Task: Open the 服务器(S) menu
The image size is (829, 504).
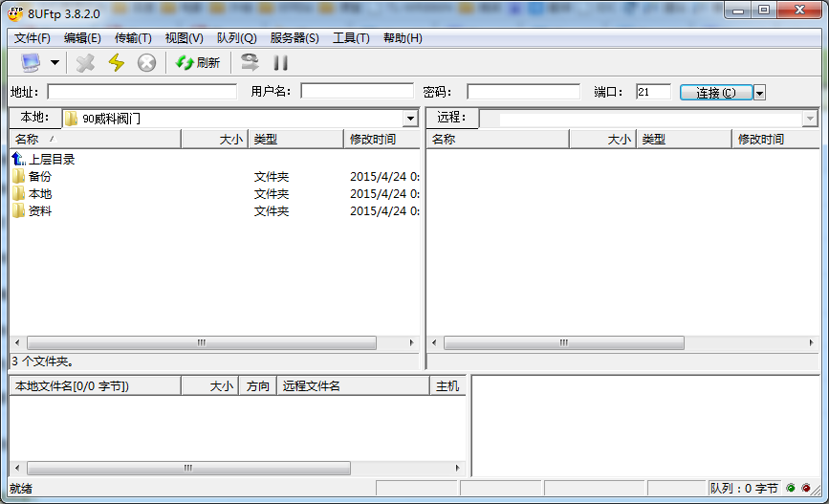Action: click(x=295, y=38)
